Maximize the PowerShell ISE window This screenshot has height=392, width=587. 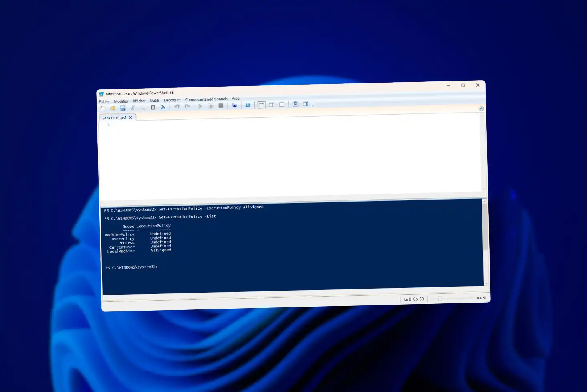(463, 85)
